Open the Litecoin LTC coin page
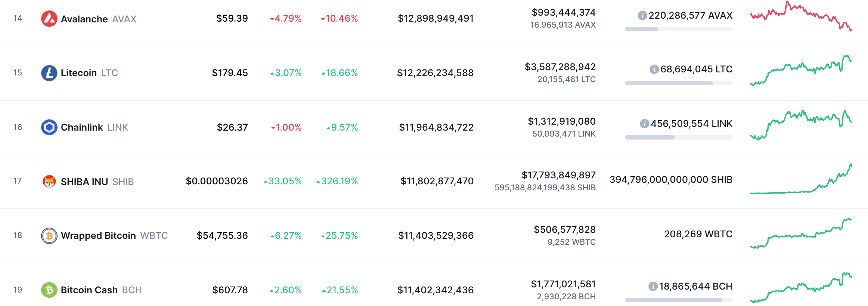The image size is (868, 306). [x=79, y=73]
